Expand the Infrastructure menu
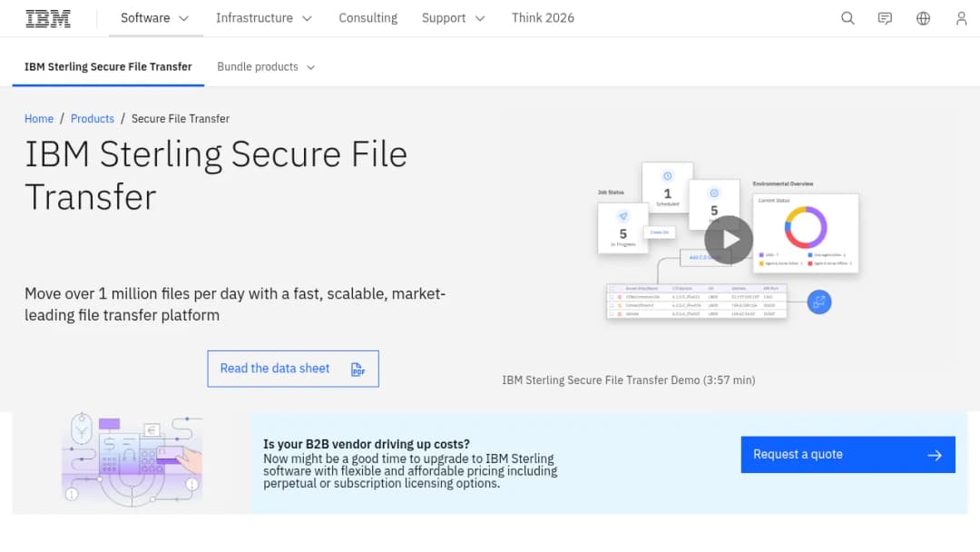This screenshot has height=552, width=980. coord(264,18)
